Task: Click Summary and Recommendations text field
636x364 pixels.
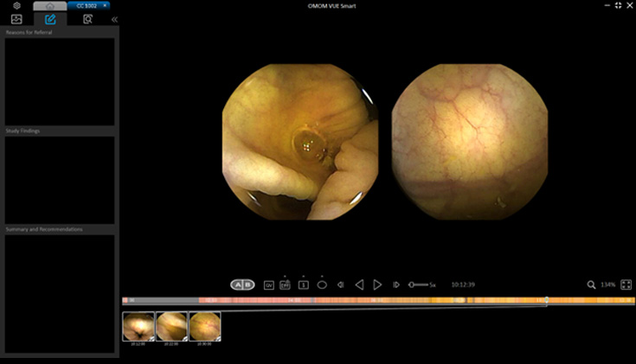Action: point(60,294)
